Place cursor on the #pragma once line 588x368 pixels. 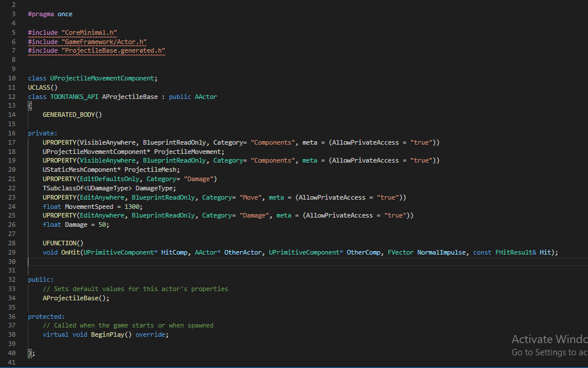[x=50, y=13]
